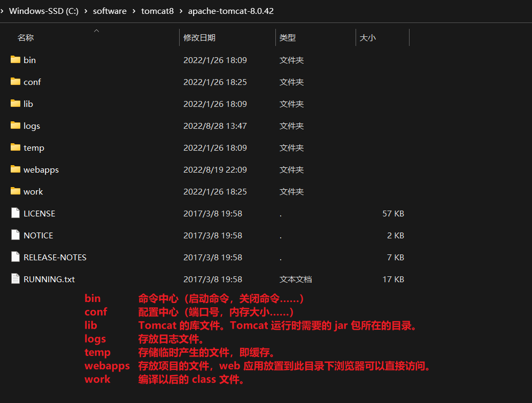Click logs date 2022/8/28 13:47
The width and height of the screenshot is (532, 403).
pos(215,126)
